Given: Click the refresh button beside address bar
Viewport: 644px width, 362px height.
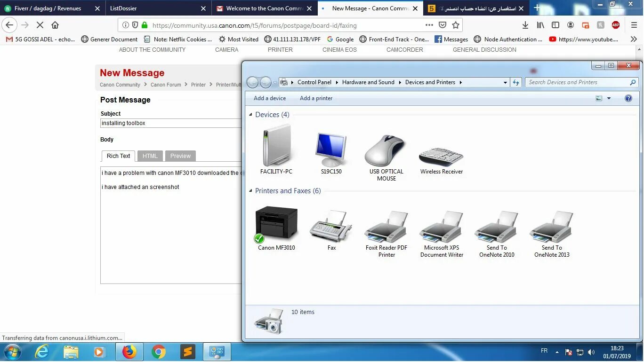Looking at the screenshot, I should [516, 82].
